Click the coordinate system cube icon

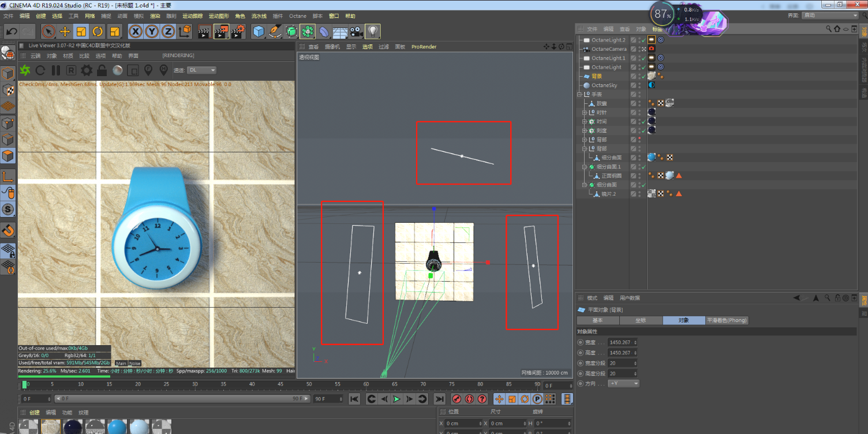coord(185,31)
